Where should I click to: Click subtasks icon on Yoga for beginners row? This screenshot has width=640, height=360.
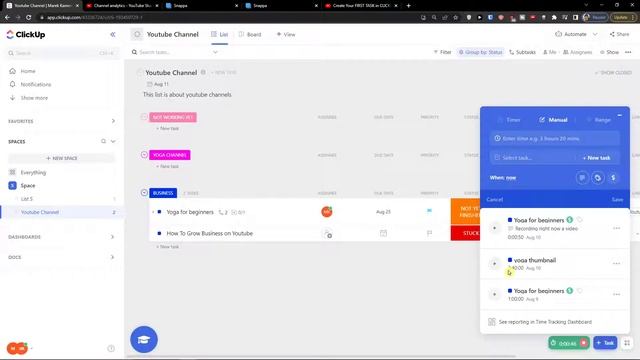tap(223, 212)
